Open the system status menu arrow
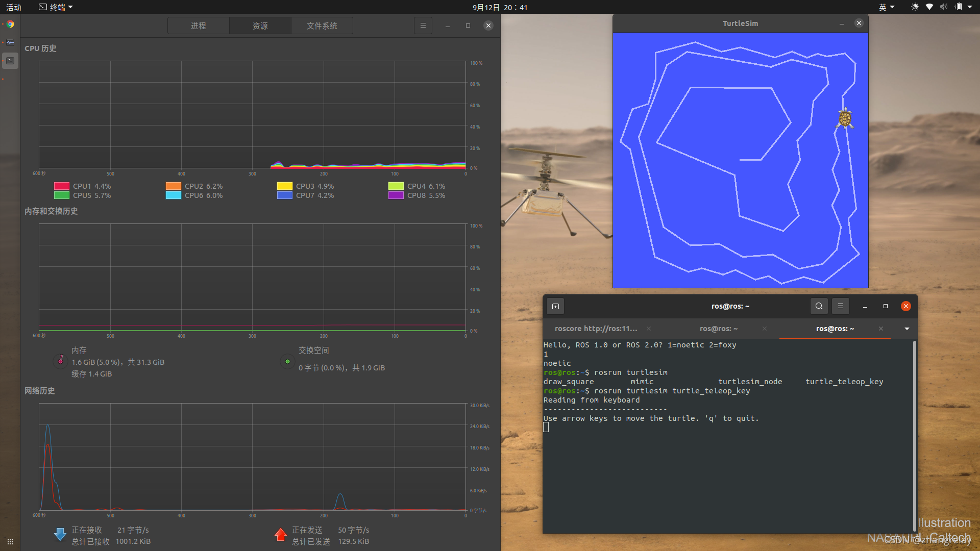This screenshot has height=551, width=980. click(x=969, y=7)
